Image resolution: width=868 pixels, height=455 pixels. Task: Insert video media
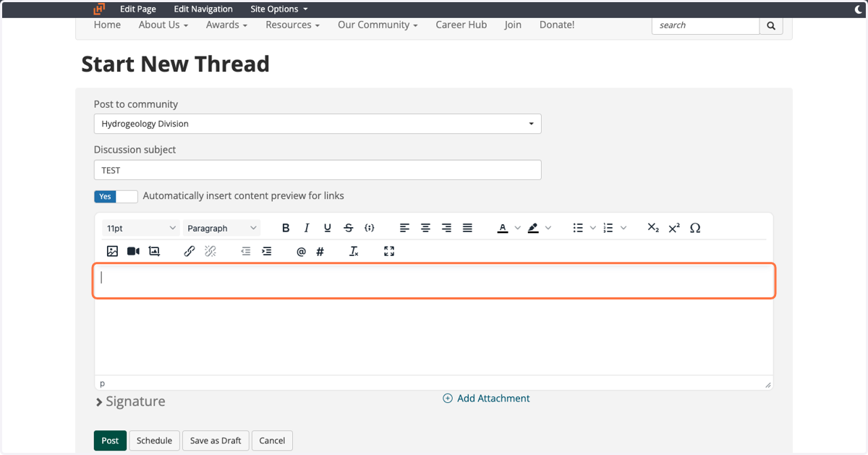133,251
